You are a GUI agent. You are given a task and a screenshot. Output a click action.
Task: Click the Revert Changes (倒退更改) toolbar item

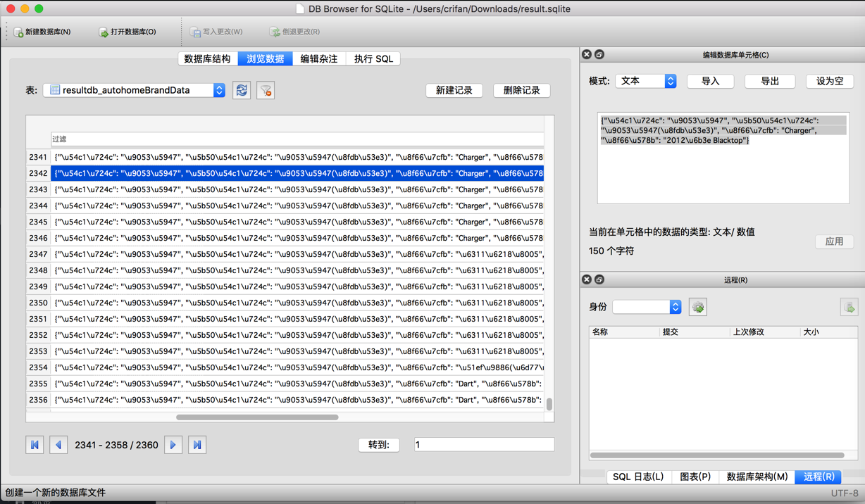tap(294, 32)
